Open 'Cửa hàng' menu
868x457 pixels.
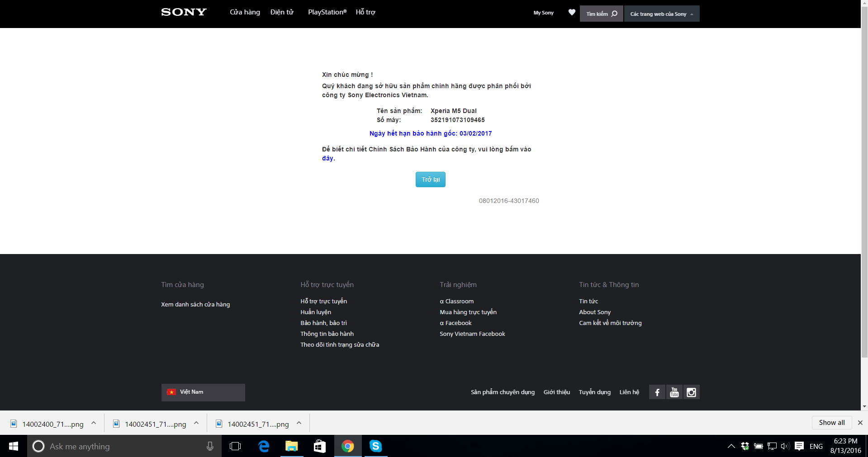tap(245, 12)
